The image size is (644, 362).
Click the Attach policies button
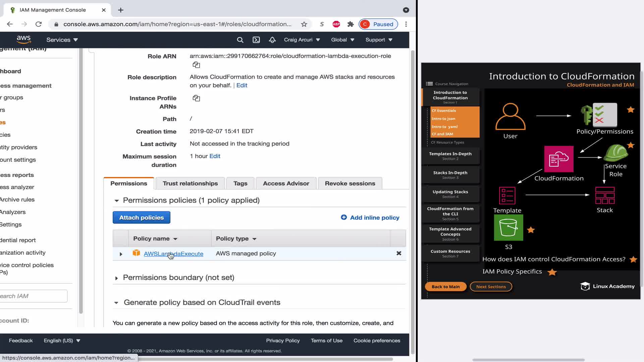[x=141, y=218]
